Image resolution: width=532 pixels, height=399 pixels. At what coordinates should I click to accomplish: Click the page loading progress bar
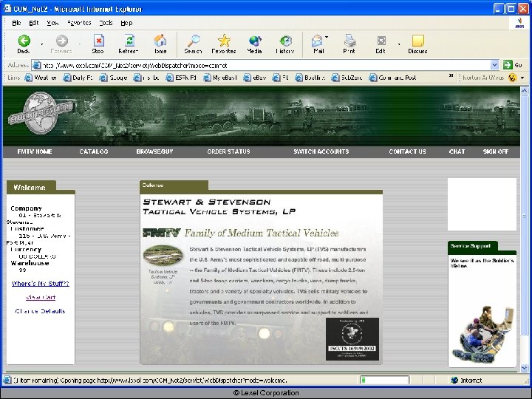[384, 380]
